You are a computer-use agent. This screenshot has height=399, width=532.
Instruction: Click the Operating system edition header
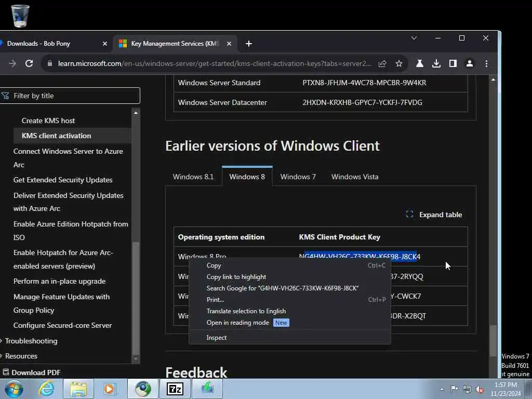pos(221,237)
